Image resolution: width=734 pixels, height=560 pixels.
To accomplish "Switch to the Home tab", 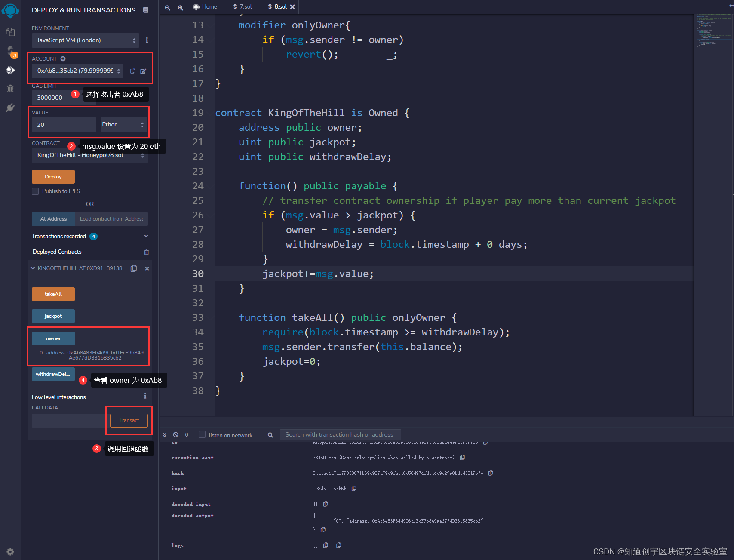I will 205,7.
